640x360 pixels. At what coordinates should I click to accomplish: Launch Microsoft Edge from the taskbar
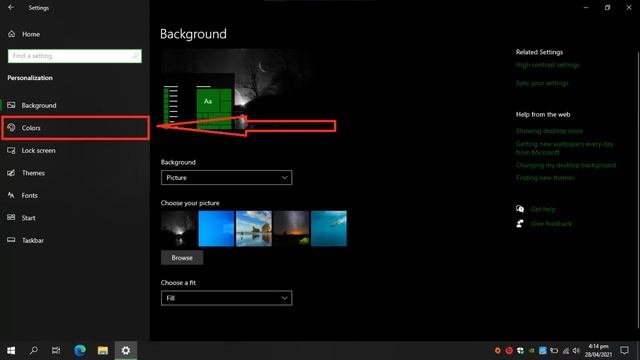pyautogui.click(x=80, y=350)
